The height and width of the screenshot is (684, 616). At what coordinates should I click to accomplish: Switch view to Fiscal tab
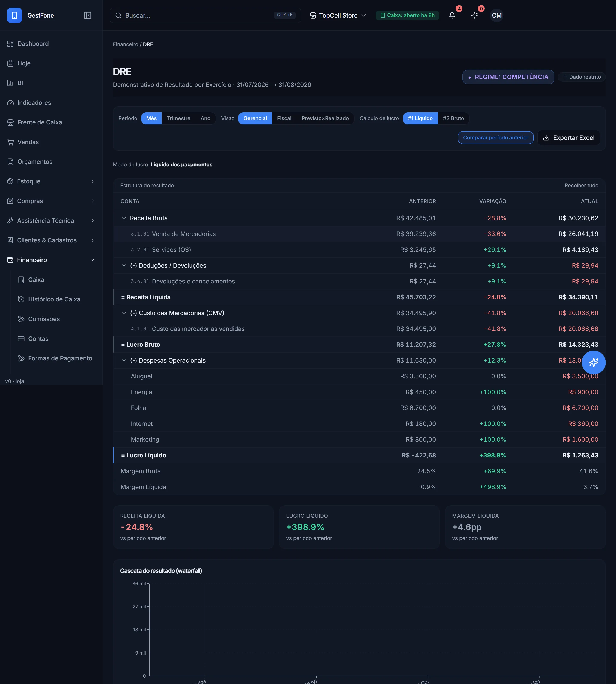click(x=284, y=118)
